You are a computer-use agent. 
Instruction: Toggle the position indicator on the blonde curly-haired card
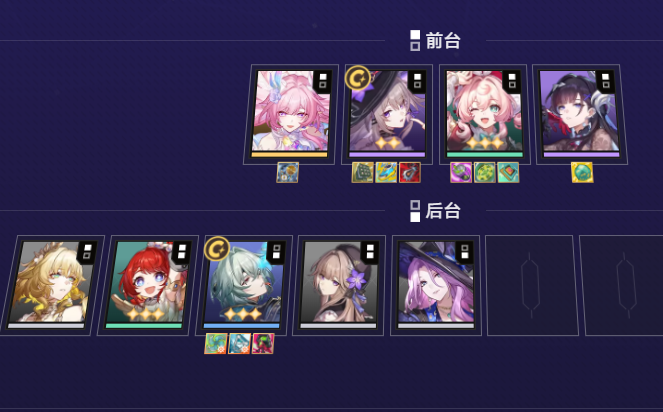tap(87, 252)
